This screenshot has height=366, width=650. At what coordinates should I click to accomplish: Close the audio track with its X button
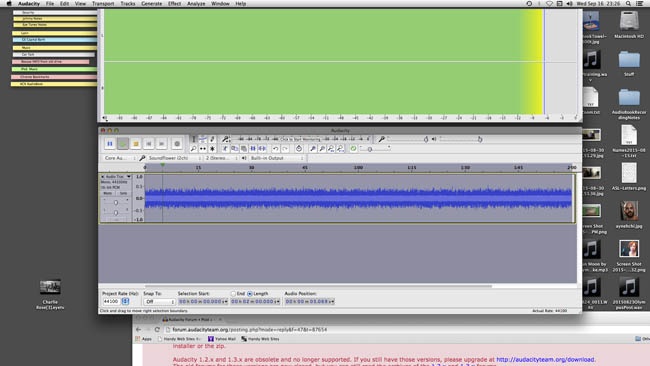pyautogui.click(x=103, y=177)
